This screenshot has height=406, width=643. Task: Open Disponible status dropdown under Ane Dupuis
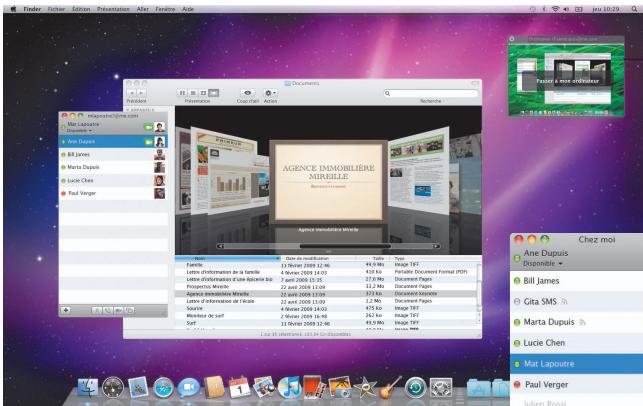(x=543, y=264)
